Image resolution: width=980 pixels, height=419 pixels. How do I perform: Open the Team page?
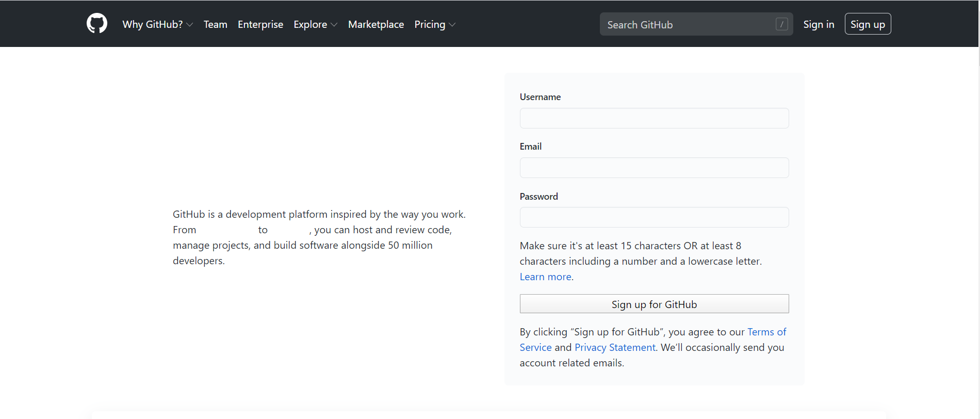tap(216, 24)
